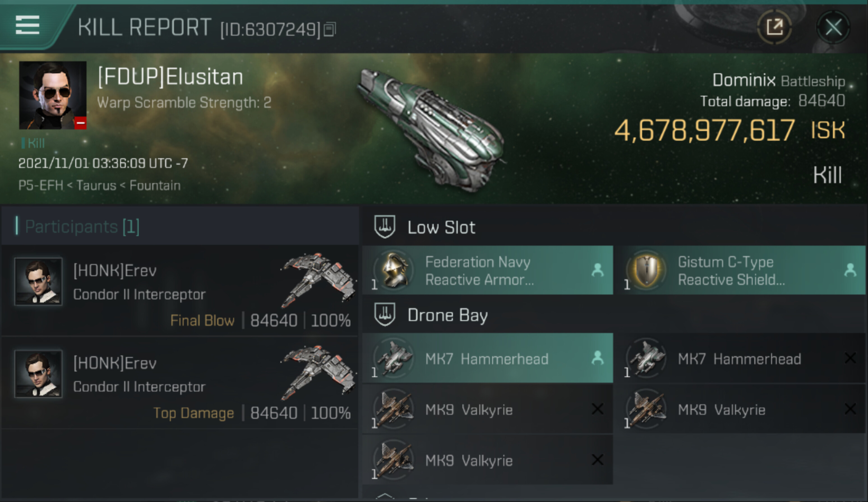Image resolution: width=868 pixels, height=502 pixels.
Task: Toggle the person marker on Gistum C-Type item
Action: [850, 270]
